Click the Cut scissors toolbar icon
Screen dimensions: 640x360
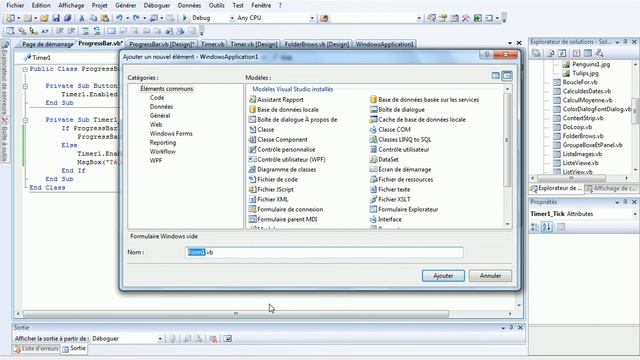82,18
